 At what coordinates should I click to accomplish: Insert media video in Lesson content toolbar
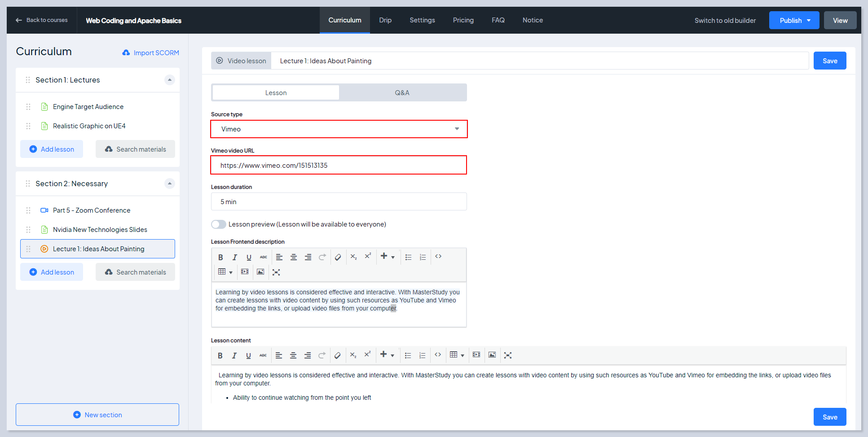click(476, 355)
